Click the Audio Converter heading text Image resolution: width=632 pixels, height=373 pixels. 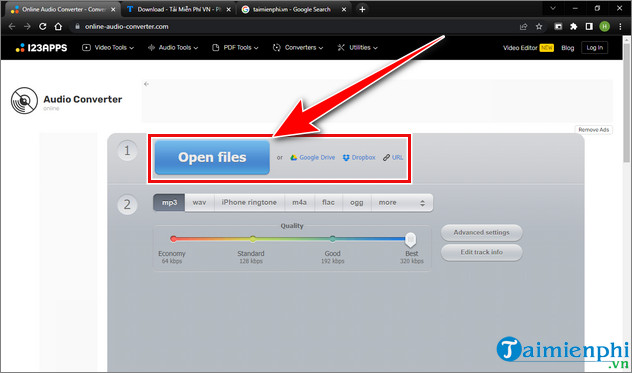coord(83,100)
